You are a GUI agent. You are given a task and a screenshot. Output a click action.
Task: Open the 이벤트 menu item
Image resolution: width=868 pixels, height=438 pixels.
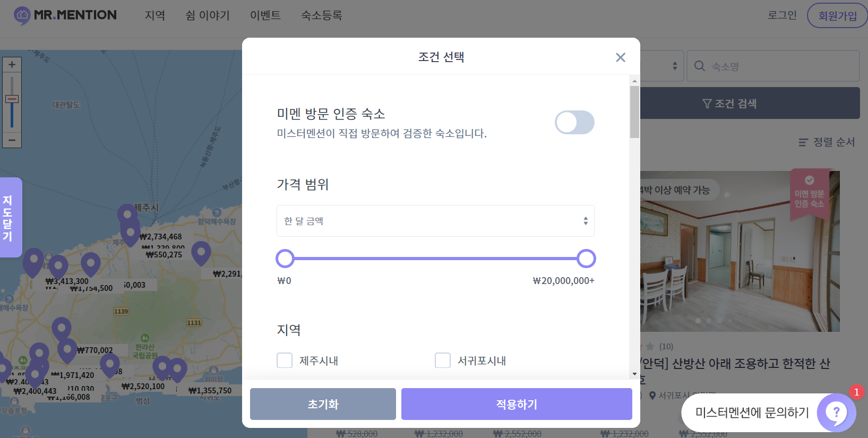[x=265, y=15]
